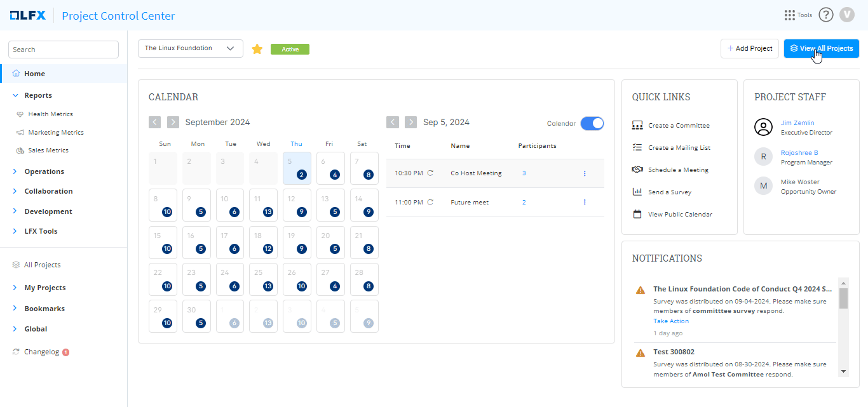Click the Schedule a Meeting handshake icon
The height and width of the screenshot is (407, 868).
[637, 170]
